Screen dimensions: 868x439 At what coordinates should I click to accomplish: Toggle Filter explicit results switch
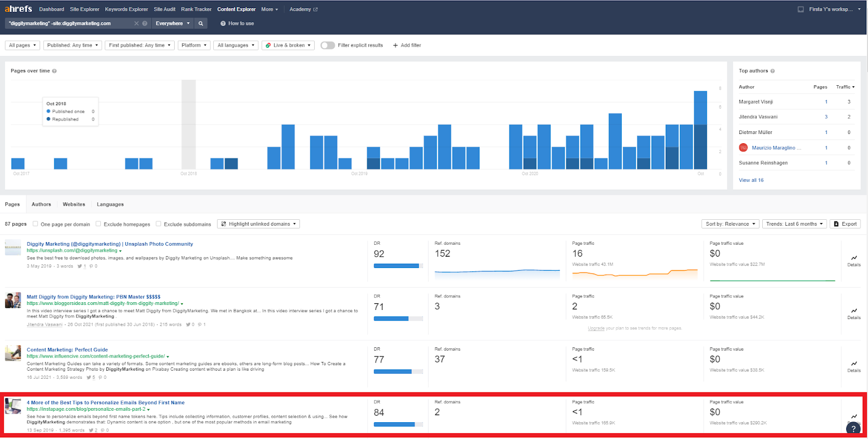tap(327, 45)
